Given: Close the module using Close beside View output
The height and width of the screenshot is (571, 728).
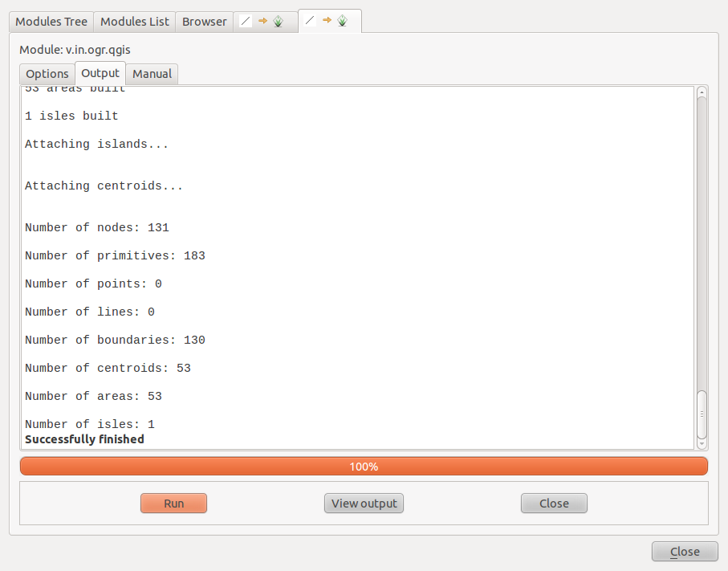Looking at the screenshot, I should point(554,504).
